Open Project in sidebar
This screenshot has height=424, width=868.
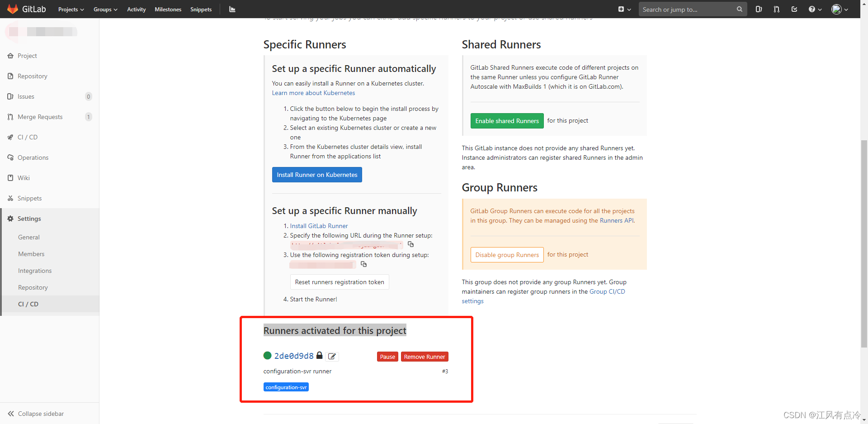49,56
